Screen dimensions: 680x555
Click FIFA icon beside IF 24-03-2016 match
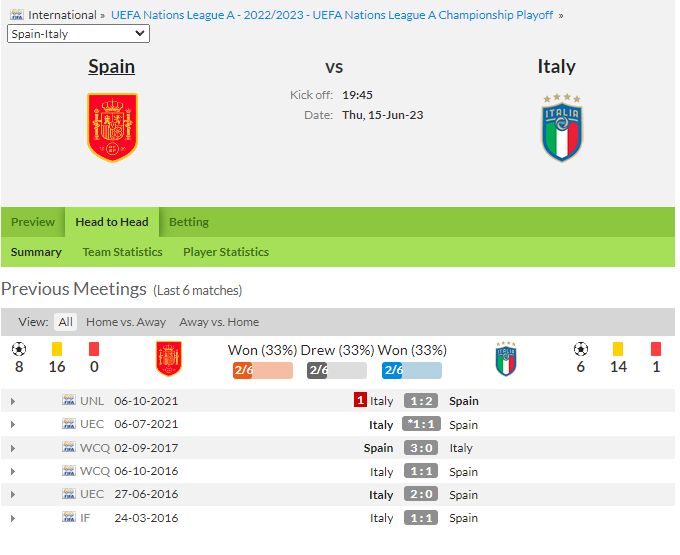[69, 517]
